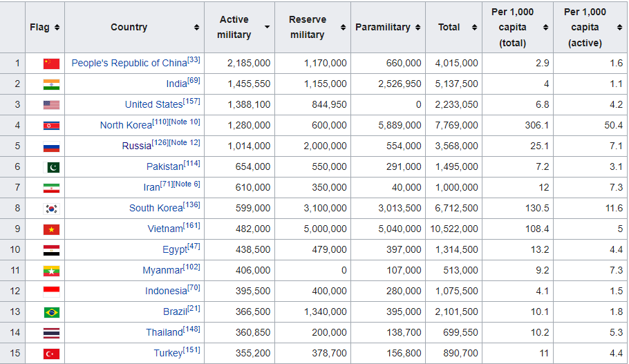Open People's Republic of China link

(129, 64)
